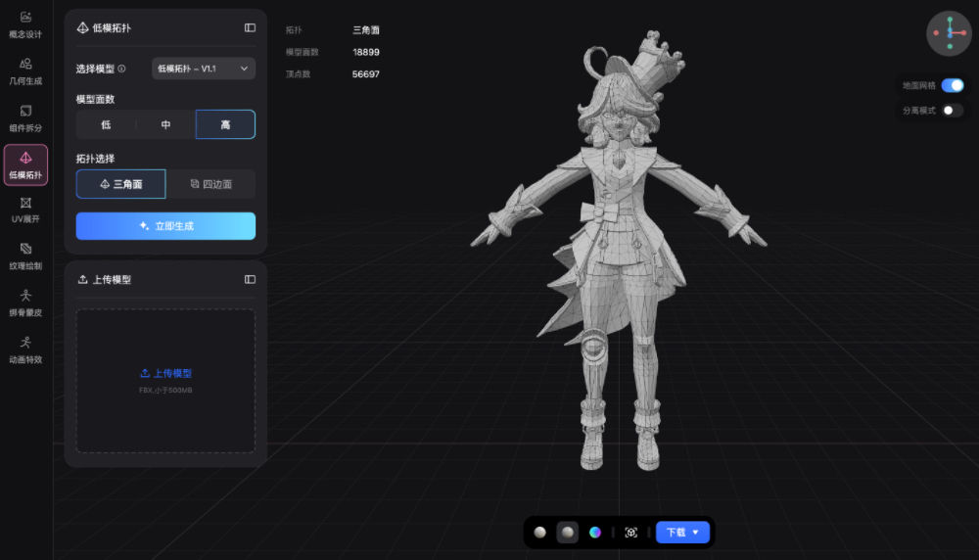Open the 绑骨蒙皮 sidebar section
The width and height of the screenshot is (979, 560).
pyautogui.click(x=25, y=303)
